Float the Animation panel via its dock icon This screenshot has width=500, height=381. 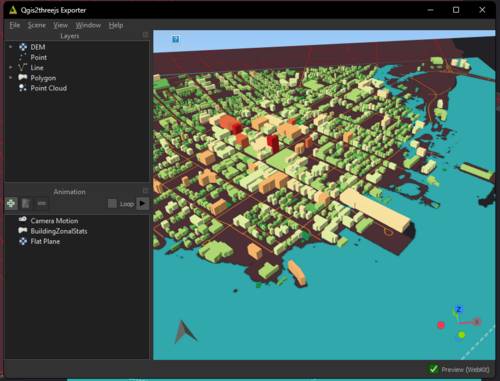pyautogui.click(x=145, y=191)
